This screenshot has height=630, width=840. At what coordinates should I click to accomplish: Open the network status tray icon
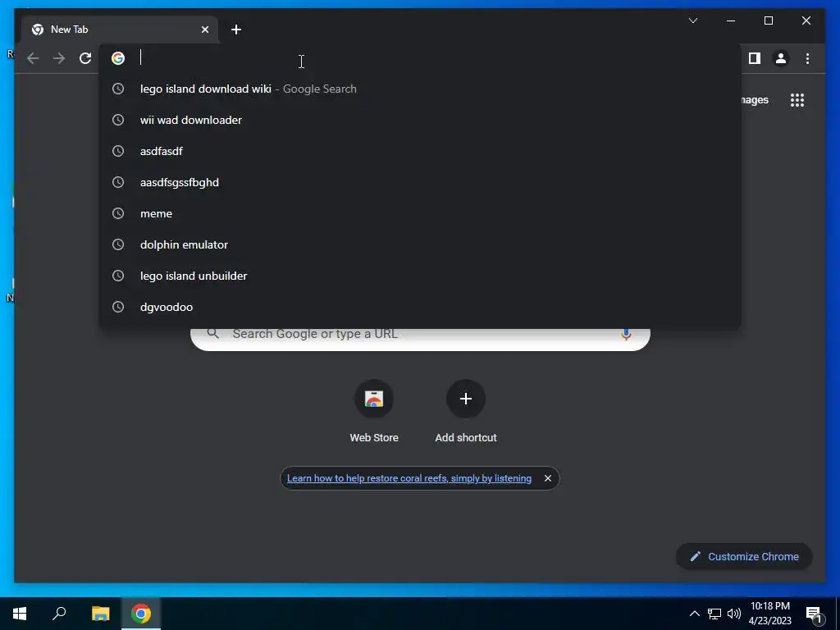[714, 614]
